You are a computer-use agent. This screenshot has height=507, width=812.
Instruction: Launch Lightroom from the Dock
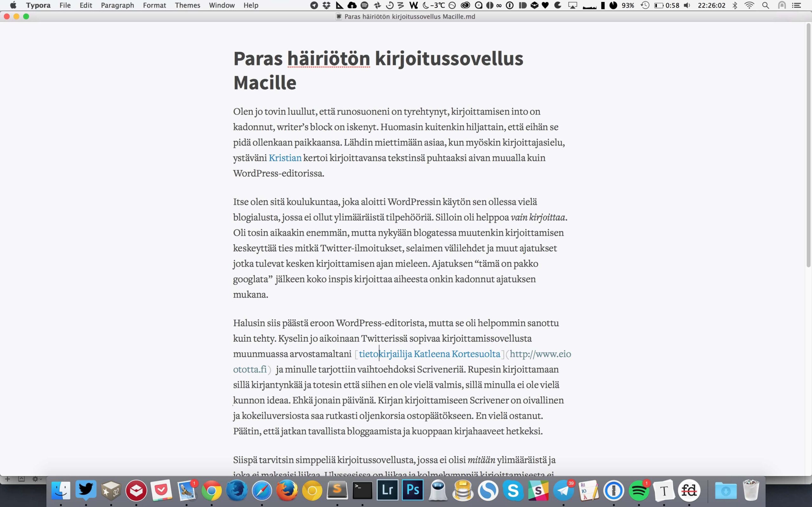(x=388, y=490)
